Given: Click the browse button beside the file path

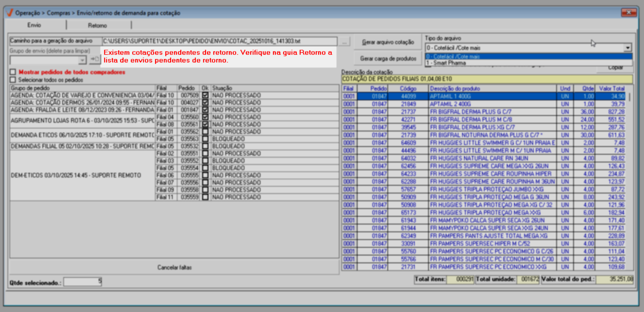Looking at the screenshot, I should (344, 41).
